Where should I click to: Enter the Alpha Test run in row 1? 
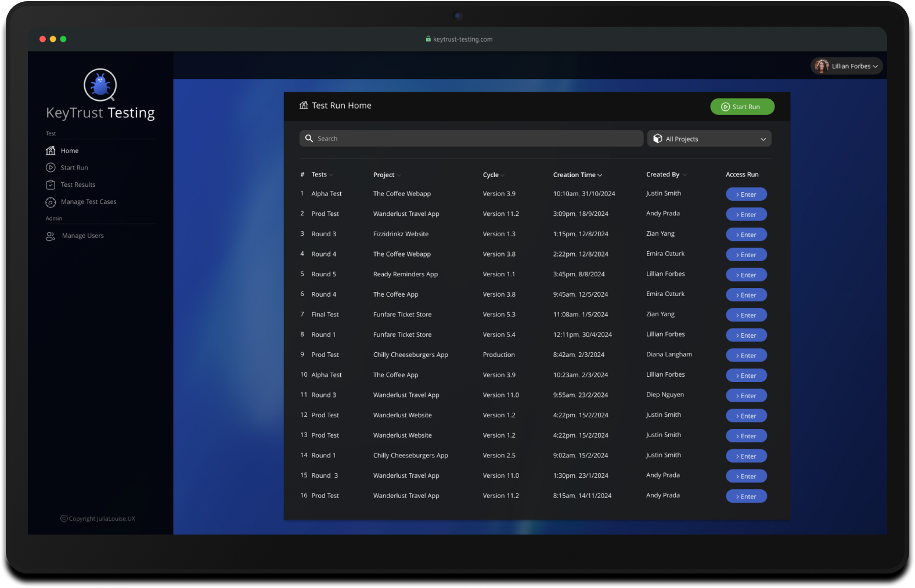746,194
